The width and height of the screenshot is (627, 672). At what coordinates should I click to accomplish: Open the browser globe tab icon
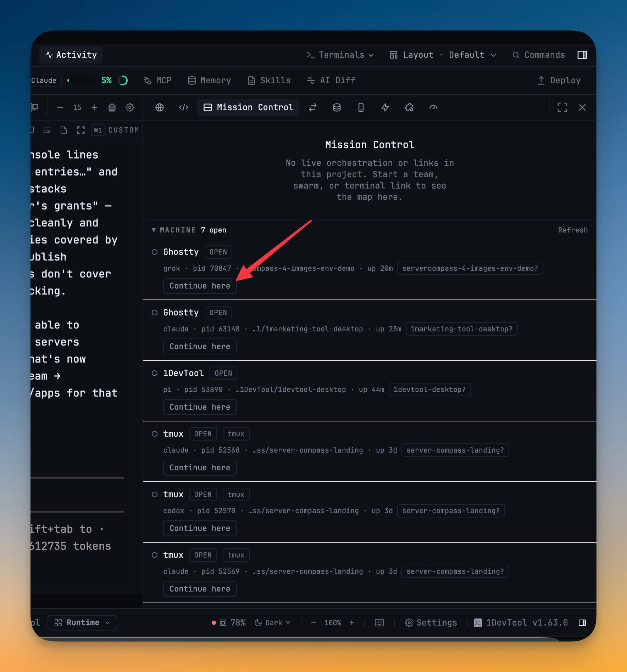(x=160, y=107)
